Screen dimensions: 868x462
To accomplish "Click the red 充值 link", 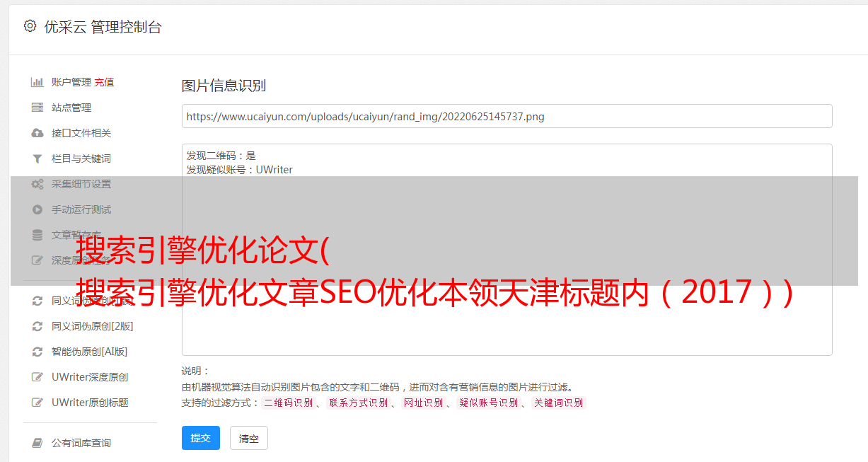I will 104,82.
